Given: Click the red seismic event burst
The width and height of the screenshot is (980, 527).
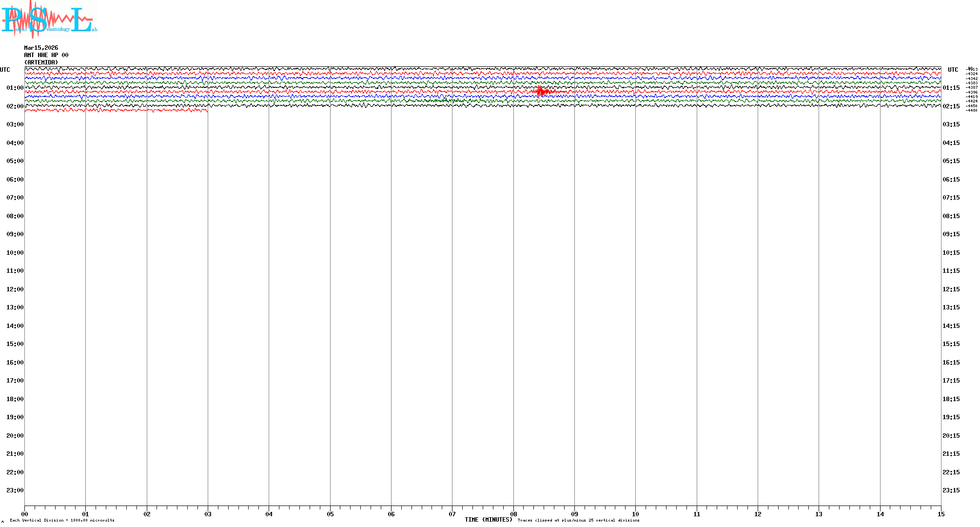Looking at the screenshot, I should (541, 91).
